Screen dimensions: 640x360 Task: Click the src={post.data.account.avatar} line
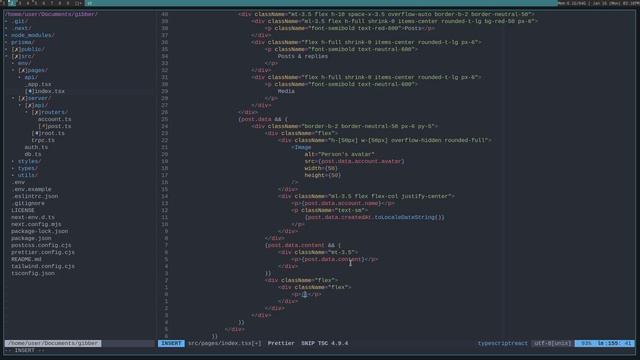click(x=354, y=161)
